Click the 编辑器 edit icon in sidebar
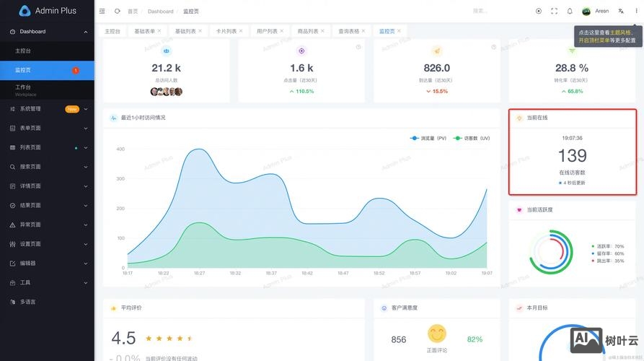 point(12,264)
